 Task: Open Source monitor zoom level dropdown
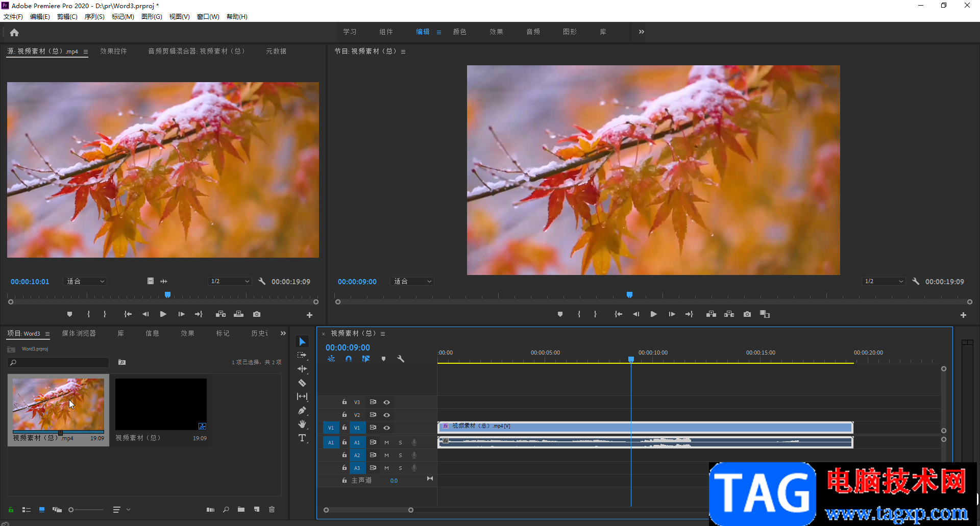pos(85,282)
